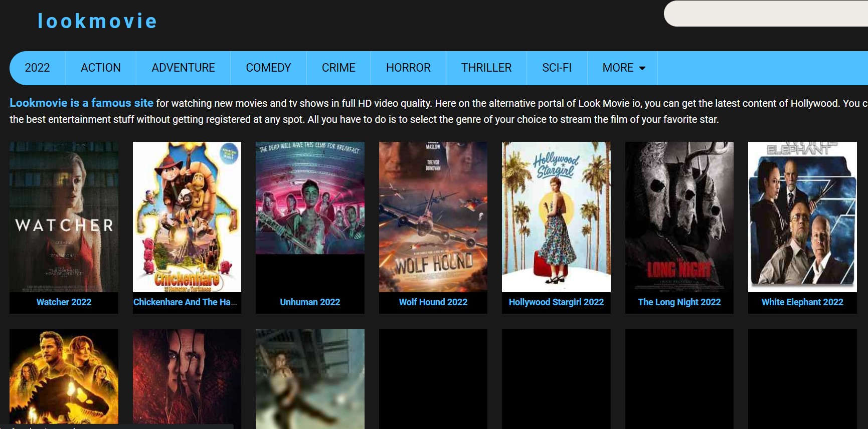Image resolution: width=868 pixels, height=429 pixels.
Task: Switch to the THRILLER genre
Action: click(486, 68)
